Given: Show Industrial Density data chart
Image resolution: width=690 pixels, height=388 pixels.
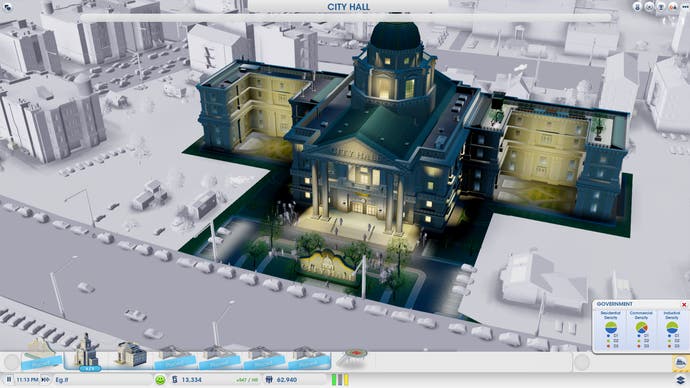Looking at the screenshot, I should pyautogui.click(x=672, y=329).
